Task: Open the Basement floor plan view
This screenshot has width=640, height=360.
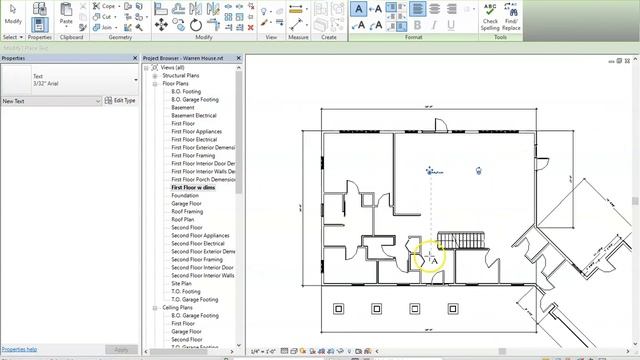Action: click(183, 108)
